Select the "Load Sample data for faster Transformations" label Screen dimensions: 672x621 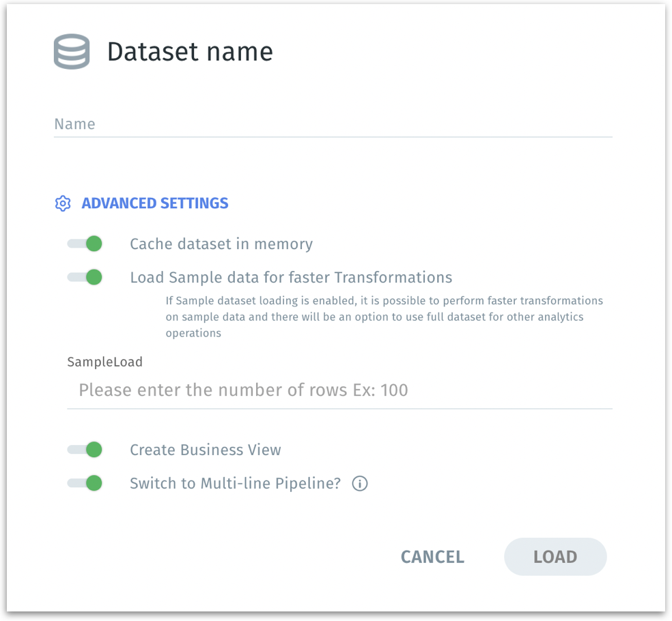click(x=291, y=278)
